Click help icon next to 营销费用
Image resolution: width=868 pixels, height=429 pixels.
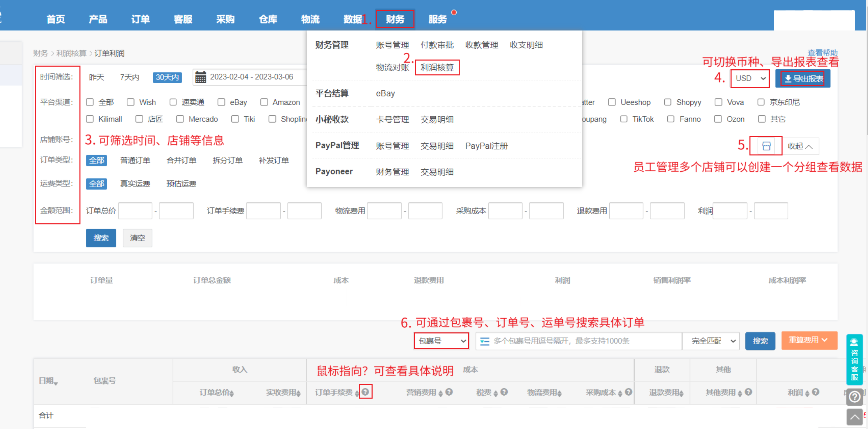point(449,392)
